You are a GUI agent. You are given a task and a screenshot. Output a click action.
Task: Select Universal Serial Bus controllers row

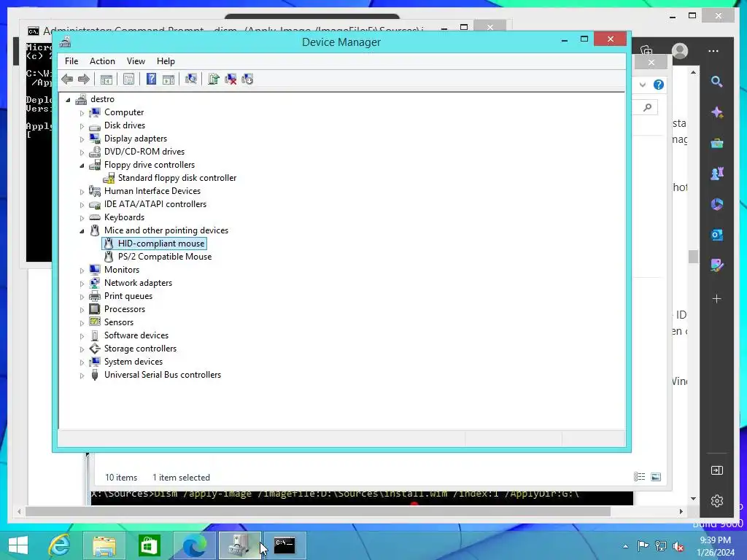[163, 374]
